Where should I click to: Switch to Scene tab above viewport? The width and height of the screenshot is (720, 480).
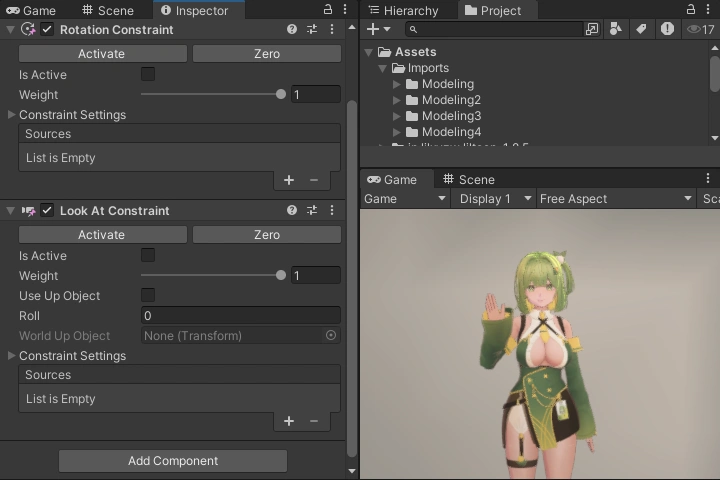(x=469, y=179)
